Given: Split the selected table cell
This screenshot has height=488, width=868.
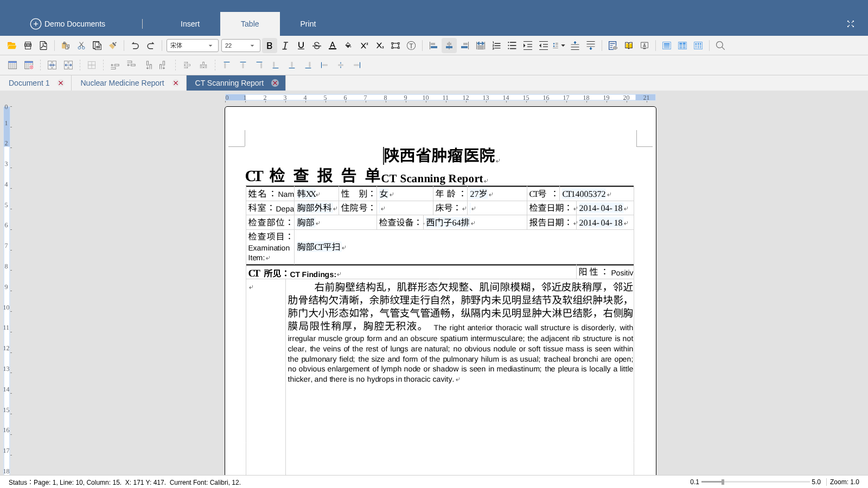Looking at the screenshot, I should click(68, 65).
